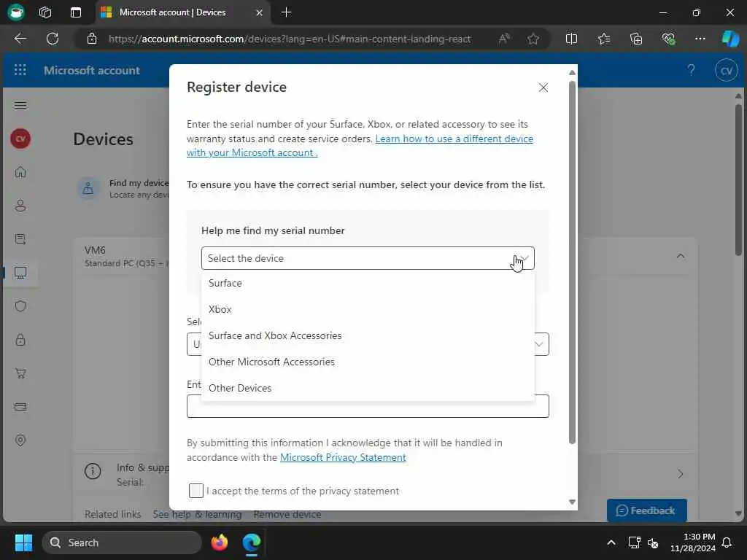
Task: Click the page vertical scrollbar thumb
Action: tap(738, 180)
